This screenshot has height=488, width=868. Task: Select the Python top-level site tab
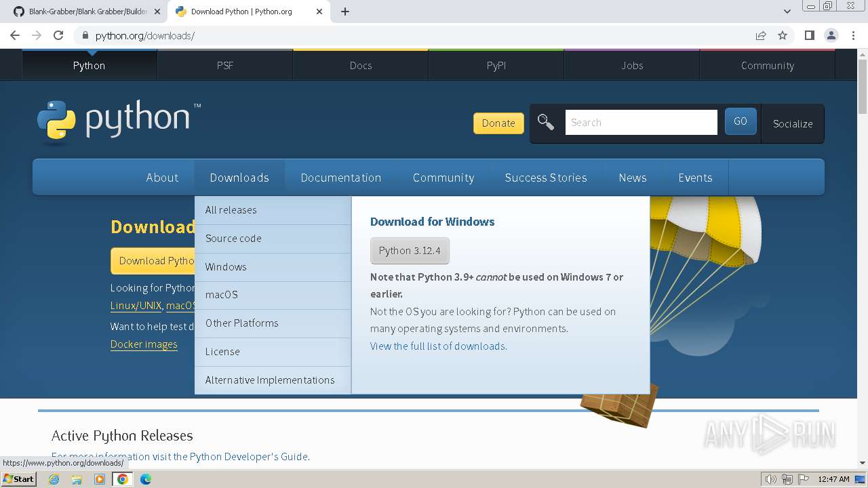tap(90, 65)
